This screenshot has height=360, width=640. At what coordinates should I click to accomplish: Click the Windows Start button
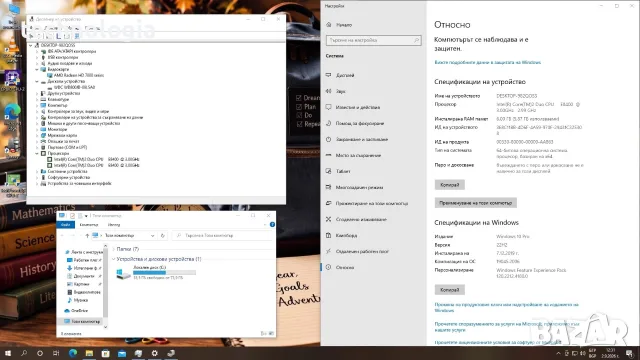click(x=8, y=353)
